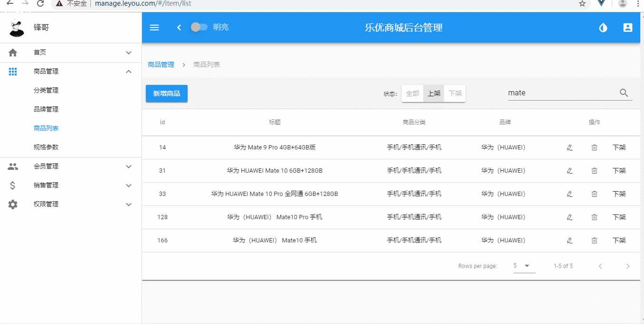The height and width of the screenshot is (324, 644).
Task: Click the browser address bar URL
Action: point(143,3)
